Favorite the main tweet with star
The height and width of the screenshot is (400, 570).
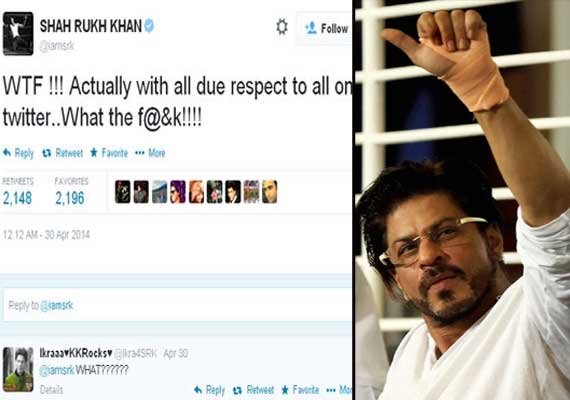[x=109, y=153]
